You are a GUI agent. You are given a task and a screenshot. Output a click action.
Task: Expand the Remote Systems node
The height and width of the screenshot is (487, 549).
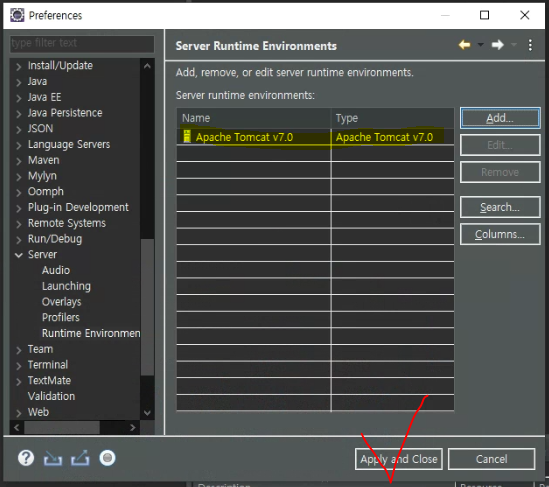pos(19,224)
